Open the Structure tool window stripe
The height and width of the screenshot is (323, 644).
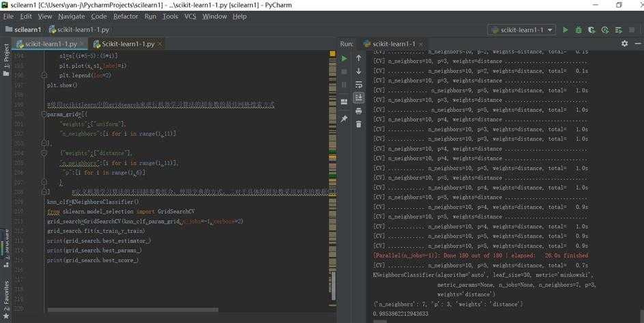coord(5,248)
